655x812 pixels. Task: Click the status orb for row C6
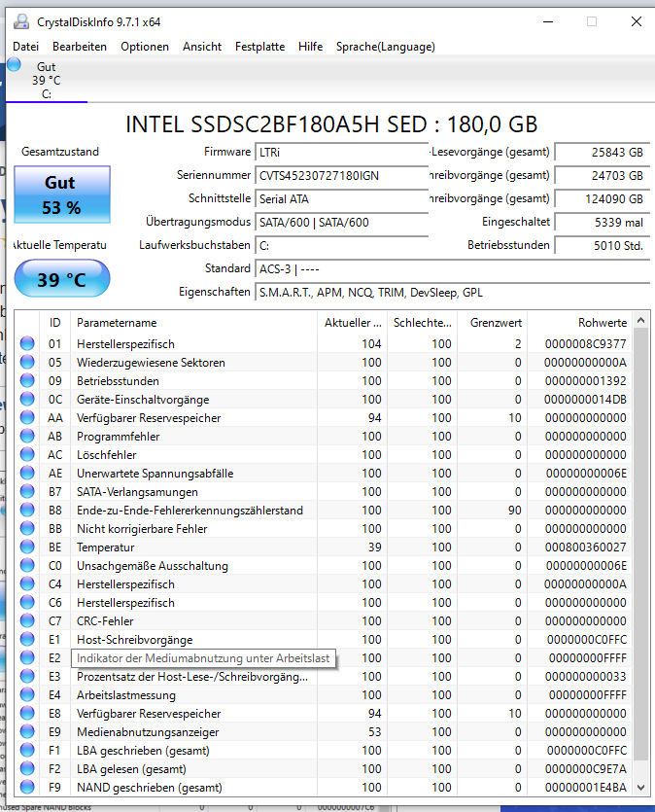[x=27, y=602]
